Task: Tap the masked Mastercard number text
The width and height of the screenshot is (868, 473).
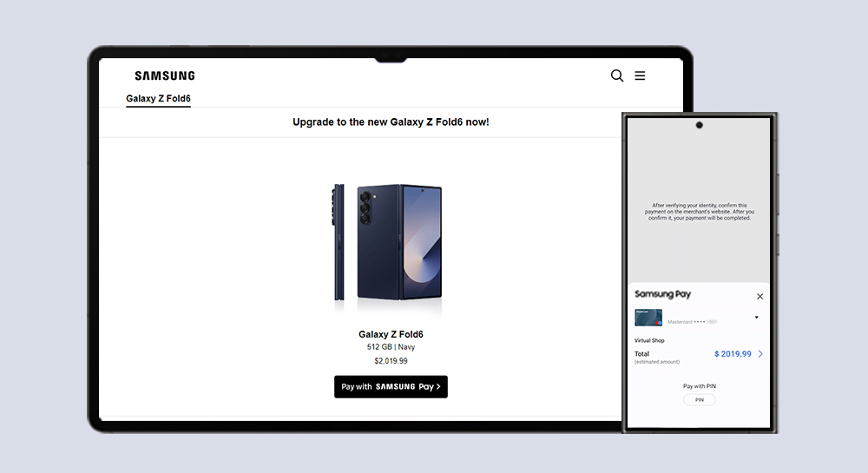Action: [693, 322]
